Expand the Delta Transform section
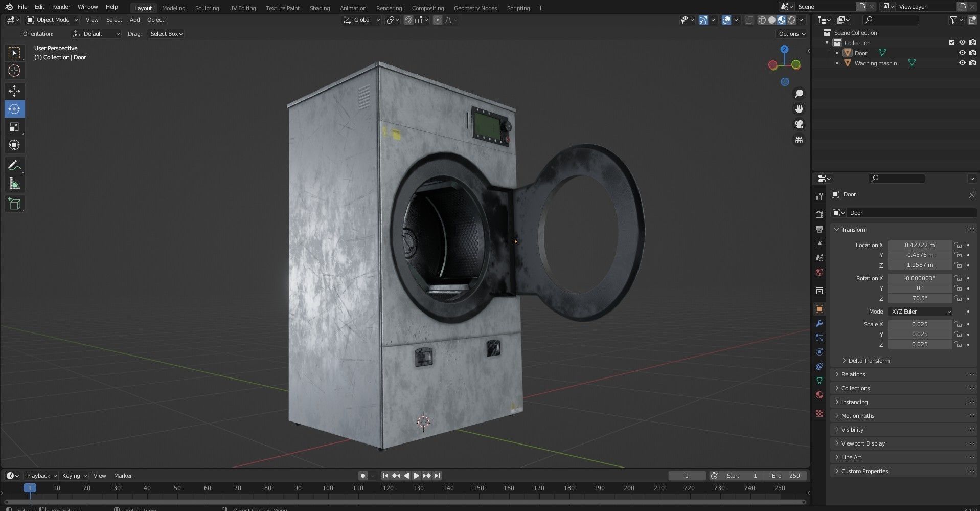The height and width of the screenshot is (511, 980). (869, 361)
